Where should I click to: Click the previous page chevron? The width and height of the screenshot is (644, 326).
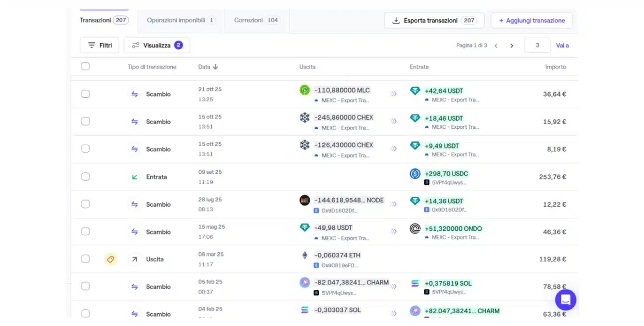pyautogui.click(x=496, y=45)
